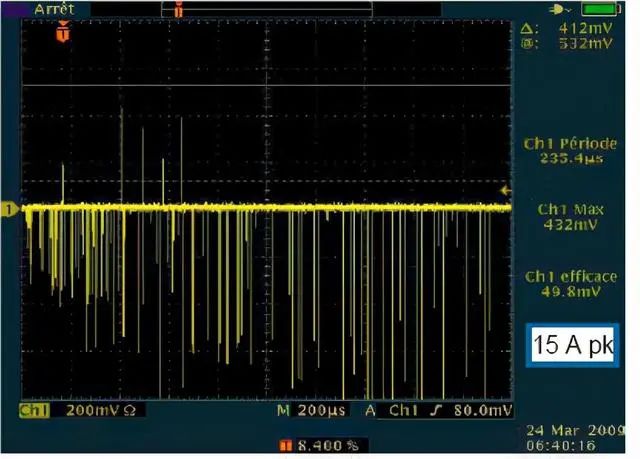Click the 8.400 % trigger position value

(x=324, y=443)
